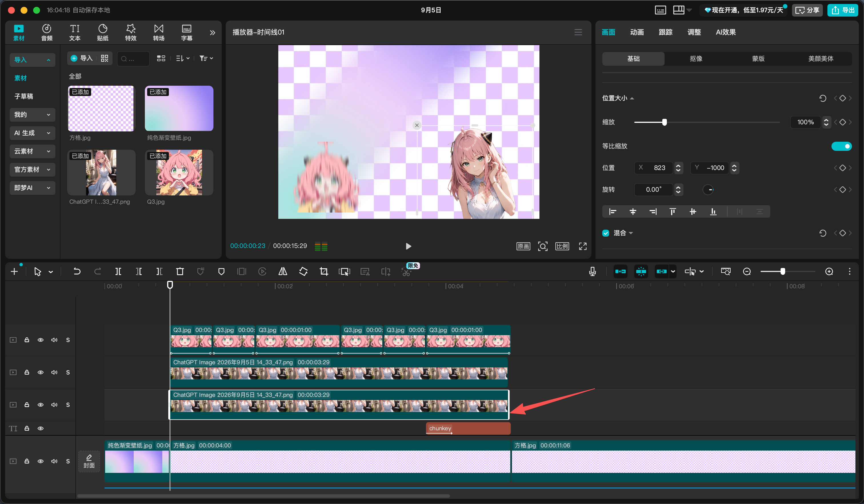Click the edit cover (封面) button
Screen dimensions: 864x504
89,461
